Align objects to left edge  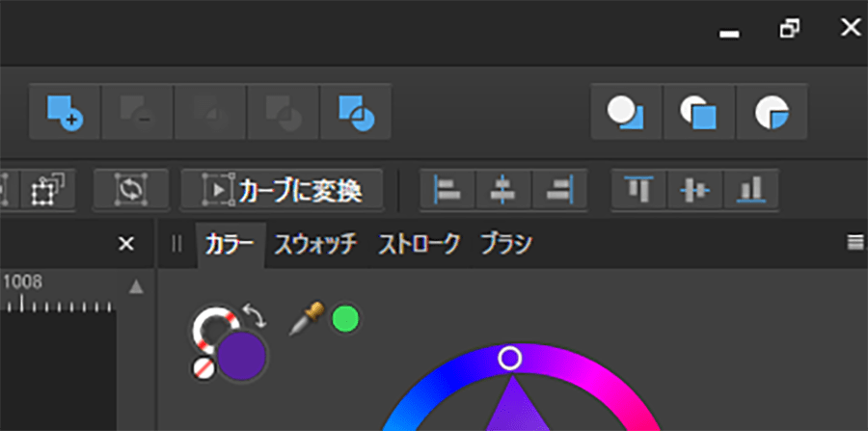point(448,189)
